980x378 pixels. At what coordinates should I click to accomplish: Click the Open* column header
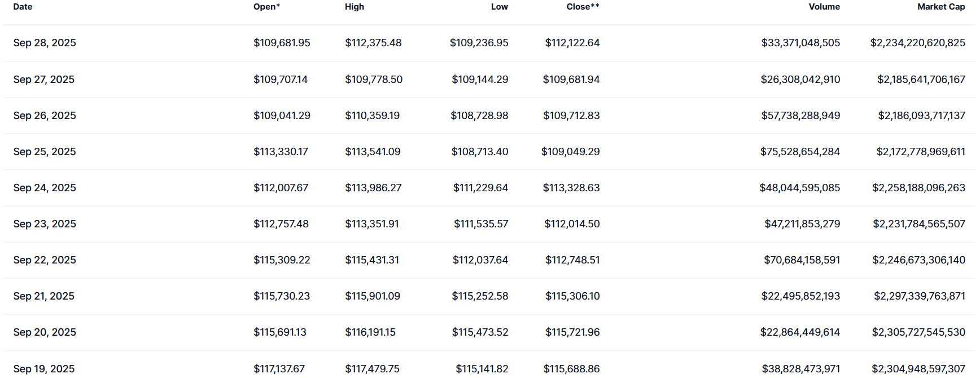point(266,7)
